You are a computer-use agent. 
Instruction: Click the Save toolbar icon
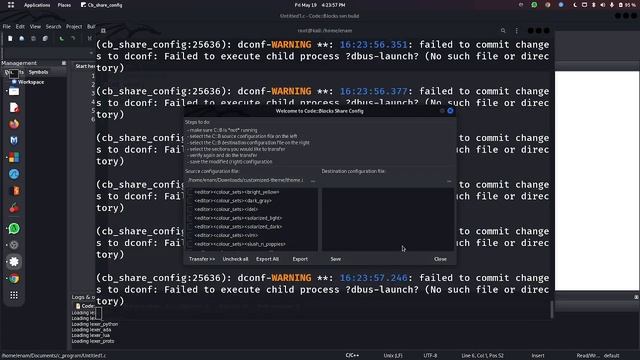pos(33,38)
